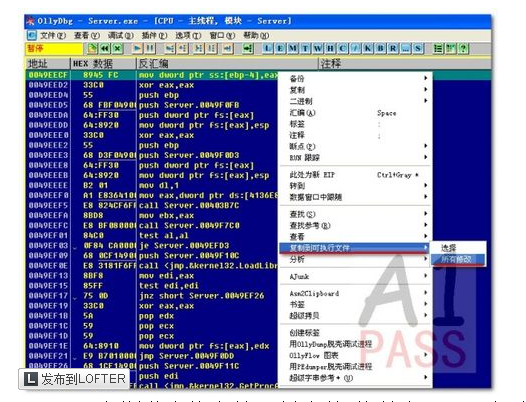Expand the RUN 跟踪 submenu arrow
This screenshot has height=402, width=526.
pyautogui.click(x=425, y=157)
